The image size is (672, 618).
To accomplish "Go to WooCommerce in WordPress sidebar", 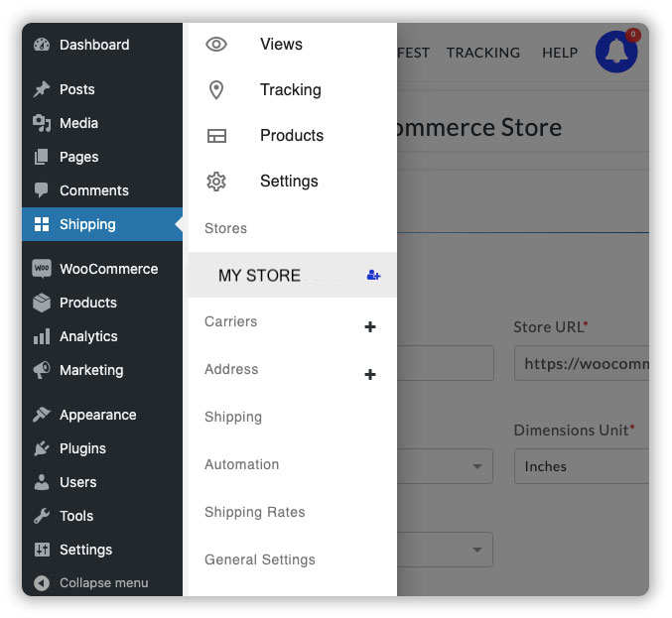I will (109, 269).
